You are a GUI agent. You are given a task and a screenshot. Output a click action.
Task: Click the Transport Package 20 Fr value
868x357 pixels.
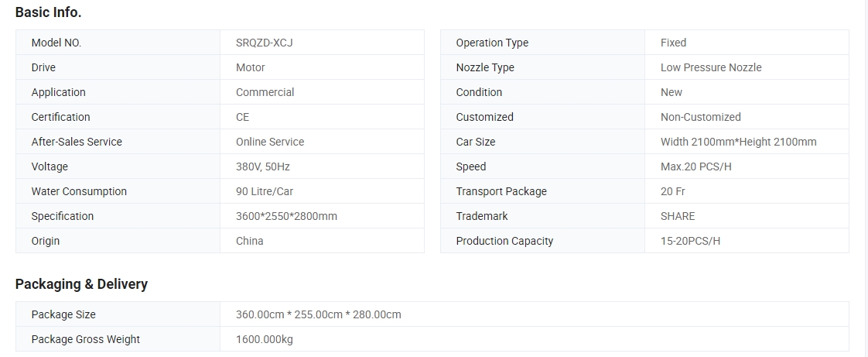672,192
